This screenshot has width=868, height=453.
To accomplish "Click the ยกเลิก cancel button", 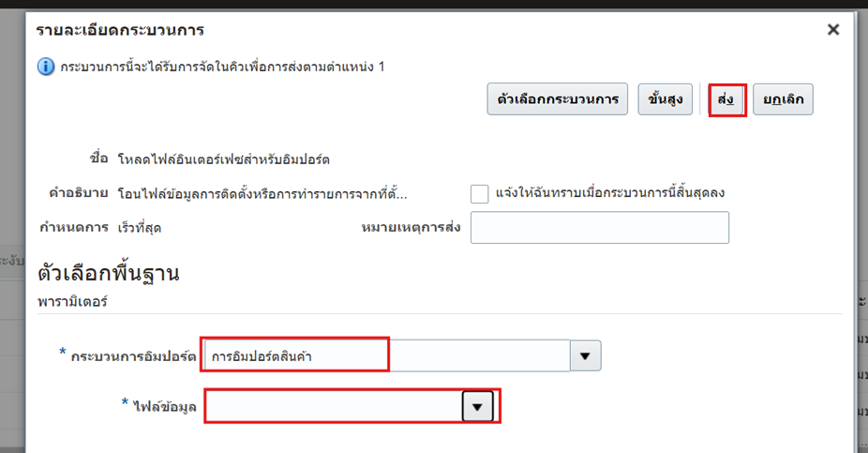I will click(783, 99).
